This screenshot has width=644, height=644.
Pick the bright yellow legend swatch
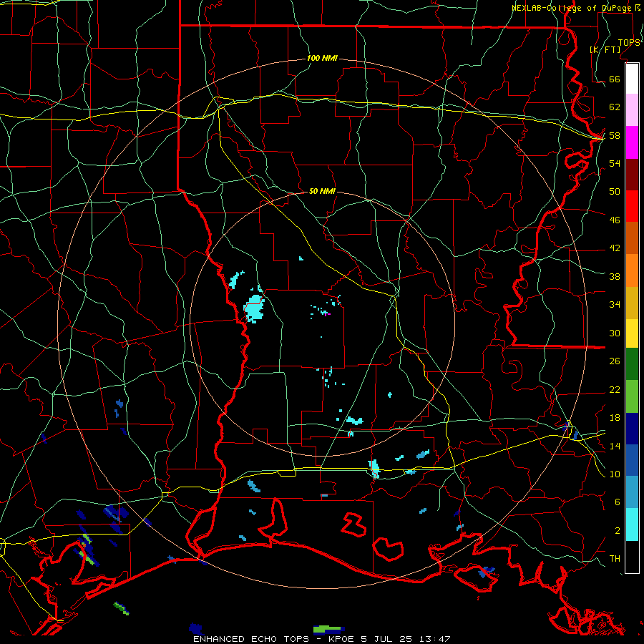pyautogui.click(x=632, y=333)
